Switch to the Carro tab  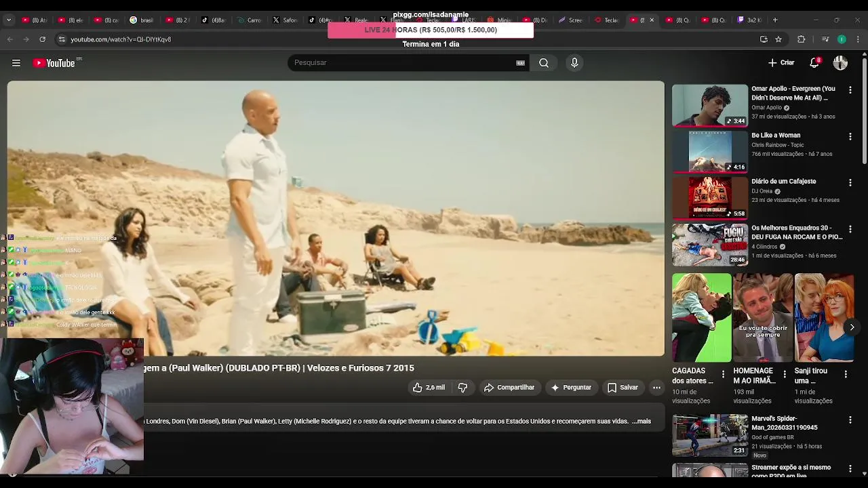(x=249, y=20)
